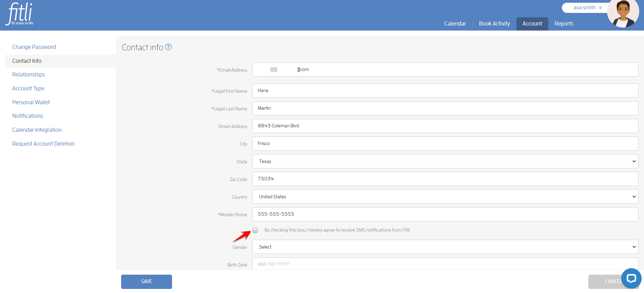Focus the Legal Last Name field
644x293 pixels.
(445, 108)
